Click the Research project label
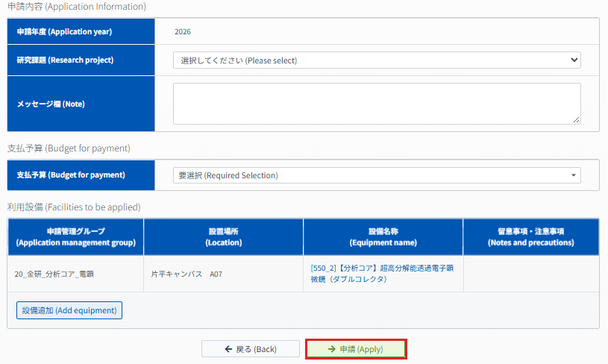The width and height of the screenshot is (608, 364). point(65,60)
